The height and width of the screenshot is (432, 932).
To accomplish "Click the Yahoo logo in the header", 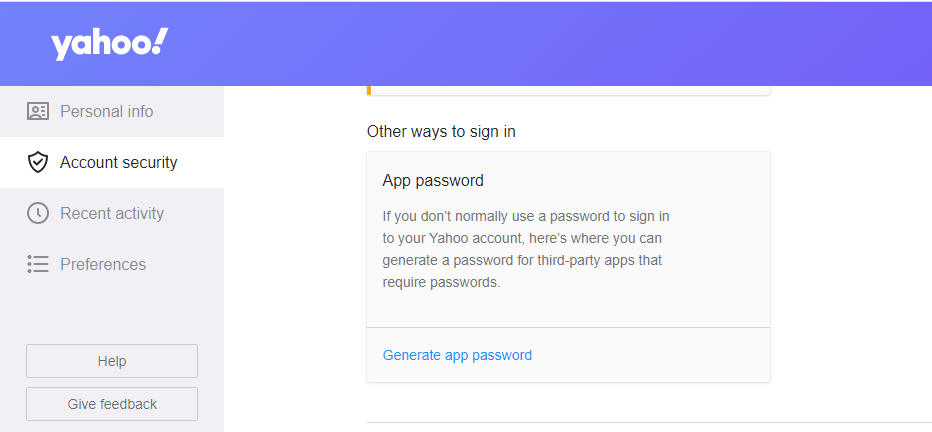I will click(109, 44).
